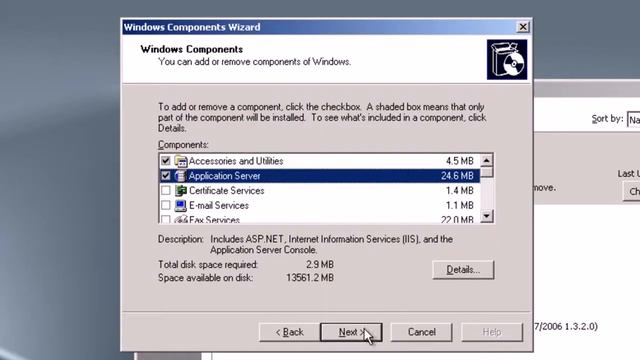Tick the Fax Services checkbox
The height and width of the screenshot is (360, 640).
tap(165, 220)
